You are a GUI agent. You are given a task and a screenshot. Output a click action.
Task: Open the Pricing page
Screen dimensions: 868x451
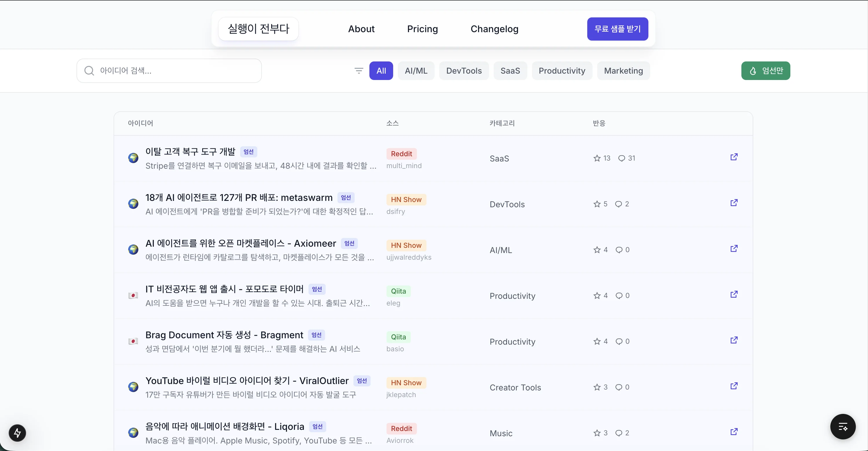pos(422,29)
